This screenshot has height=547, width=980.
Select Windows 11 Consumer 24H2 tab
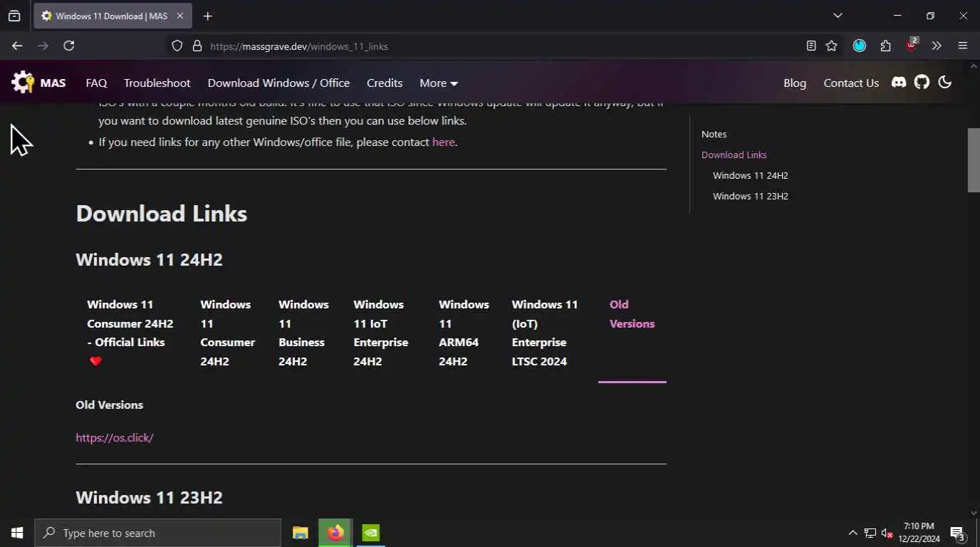[x=228, y=333]
